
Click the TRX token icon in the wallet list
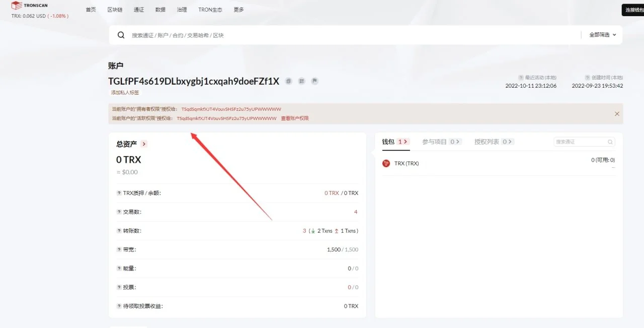point(386,163)
